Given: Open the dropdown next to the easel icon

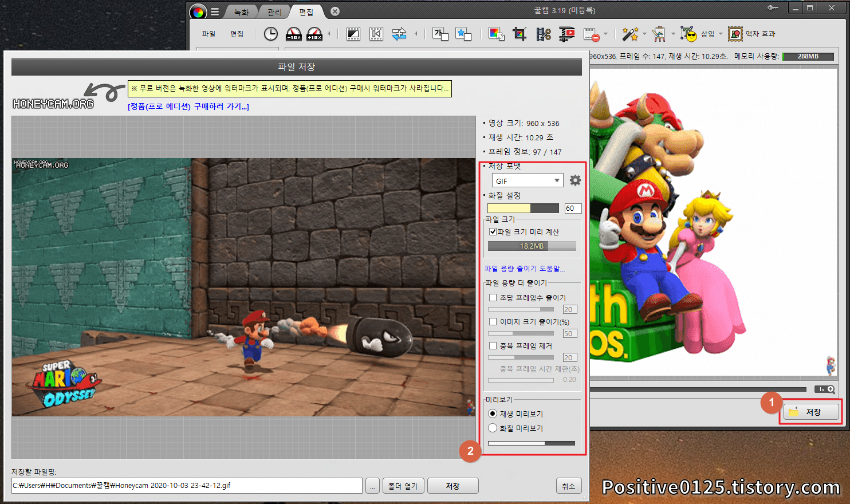Looking at the screenshot, I should pyautogui.click(x=673, y=34).
